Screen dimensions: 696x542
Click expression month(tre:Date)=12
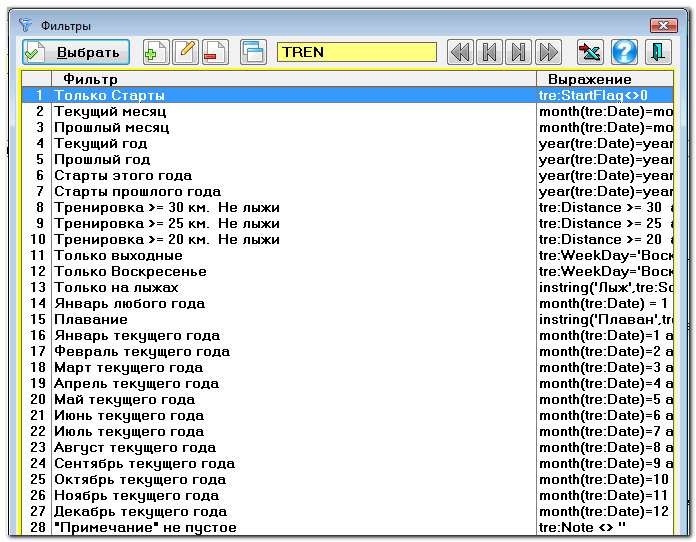click(604, 511)
